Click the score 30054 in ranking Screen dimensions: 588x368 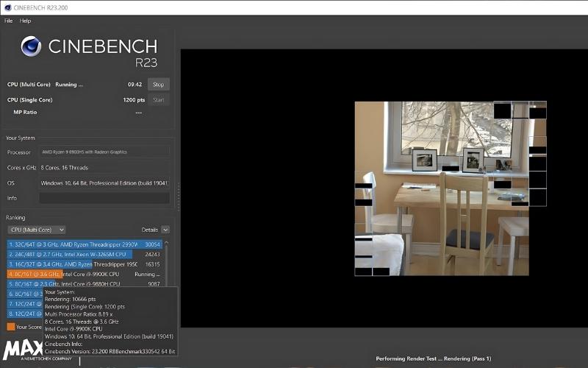pyautogui.click(x=153, y=244)
